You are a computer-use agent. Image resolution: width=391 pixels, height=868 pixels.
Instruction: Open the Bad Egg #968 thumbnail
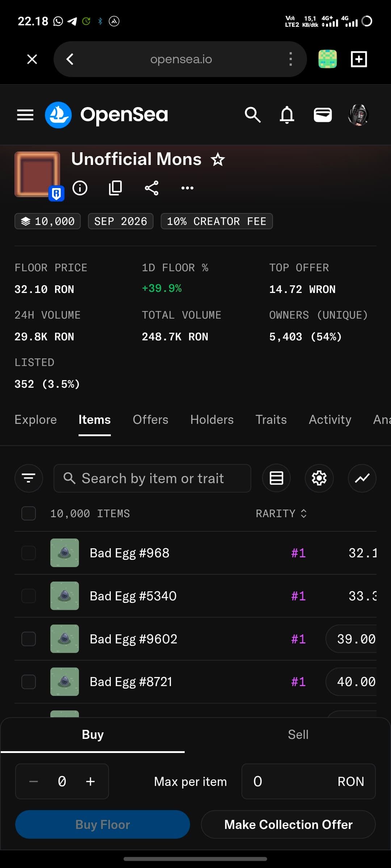[x=64, y=553]
